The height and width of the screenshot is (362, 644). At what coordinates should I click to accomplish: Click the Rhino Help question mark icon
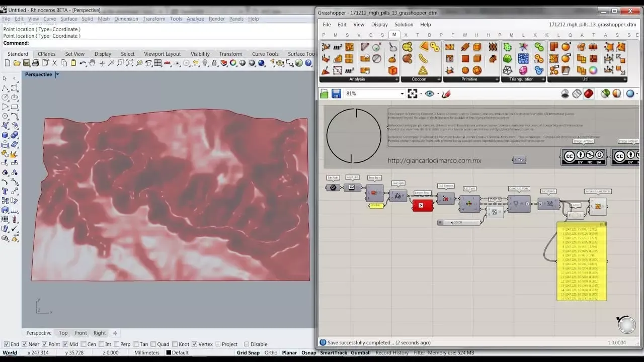(x=308, y=63)
